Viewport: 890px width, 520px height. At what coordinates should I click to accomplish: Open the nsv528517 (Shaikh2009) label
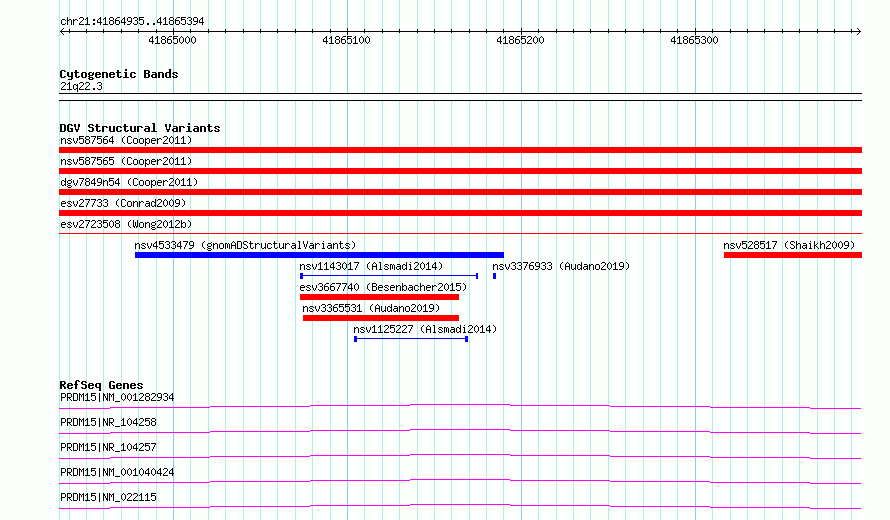click(x=789, y=245)
